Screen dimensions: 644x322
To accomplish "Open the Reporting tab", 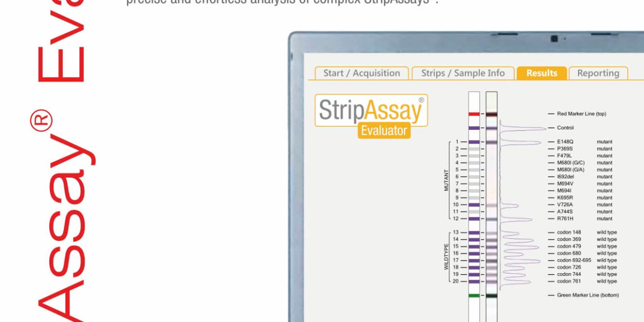I will coord(598,74).
